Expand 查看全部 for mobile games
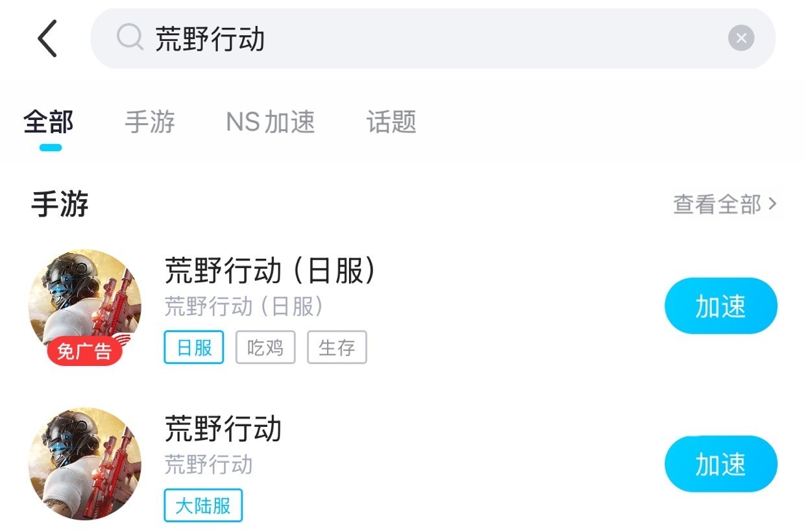The width and height of the screenshot is (806, 532). pyautogui.click(x=724, y=204)
